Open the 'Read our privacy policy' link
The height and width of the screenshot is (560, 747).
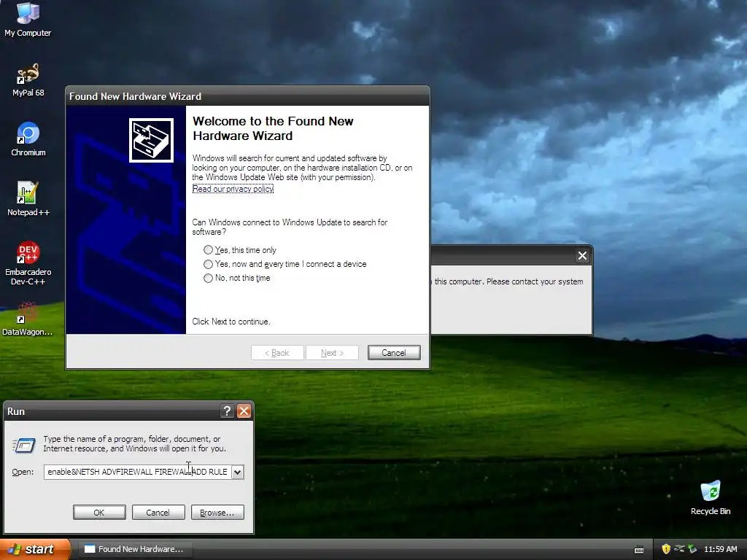click(233, 189)
